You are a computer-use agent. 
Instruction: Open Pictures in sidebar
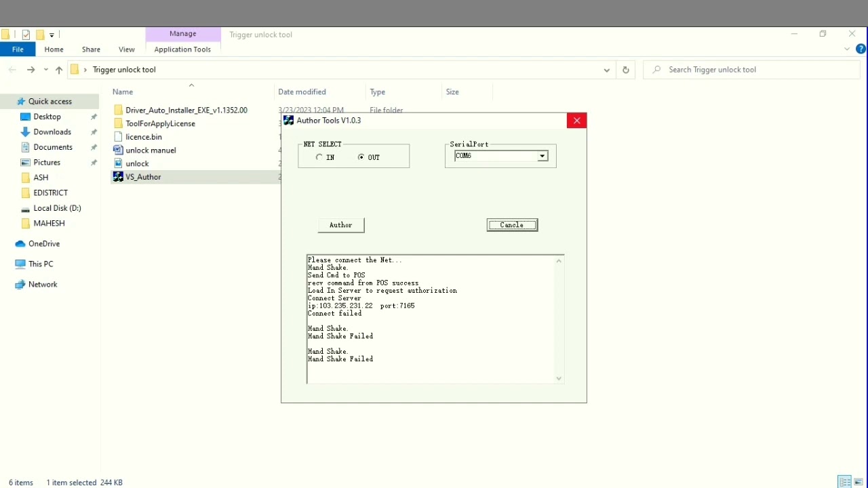47,163
